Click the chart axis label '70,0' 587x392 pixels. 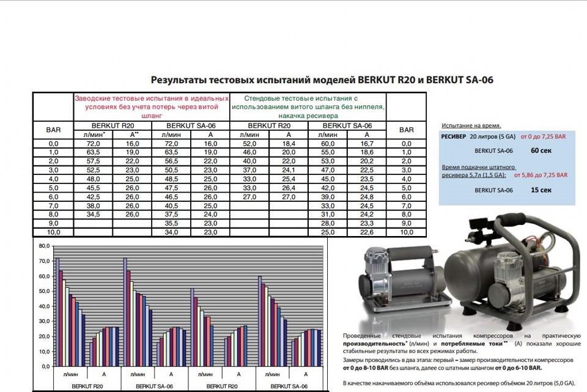[x=44, y=261]
